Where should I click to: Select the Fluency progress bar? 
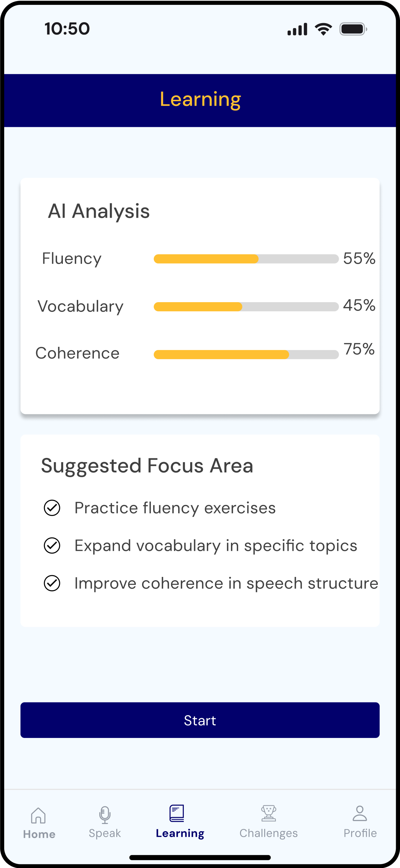246,259
